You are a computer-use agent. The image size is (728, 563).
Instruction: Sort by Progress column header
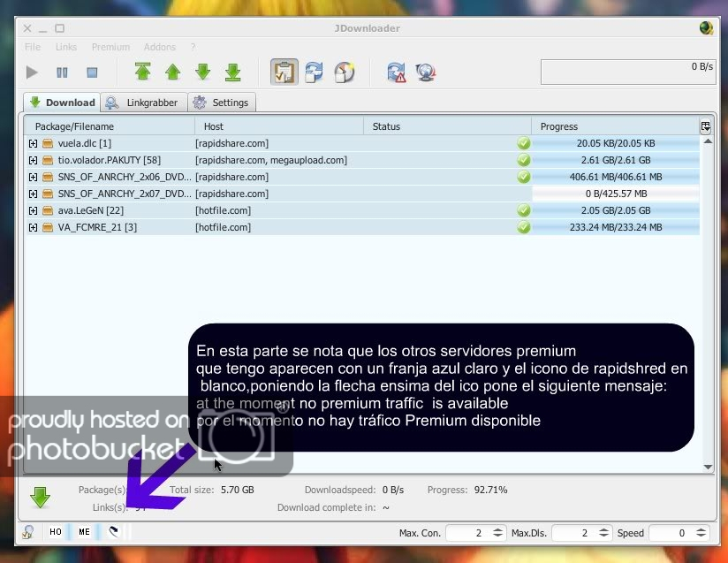tap(615, 126)
